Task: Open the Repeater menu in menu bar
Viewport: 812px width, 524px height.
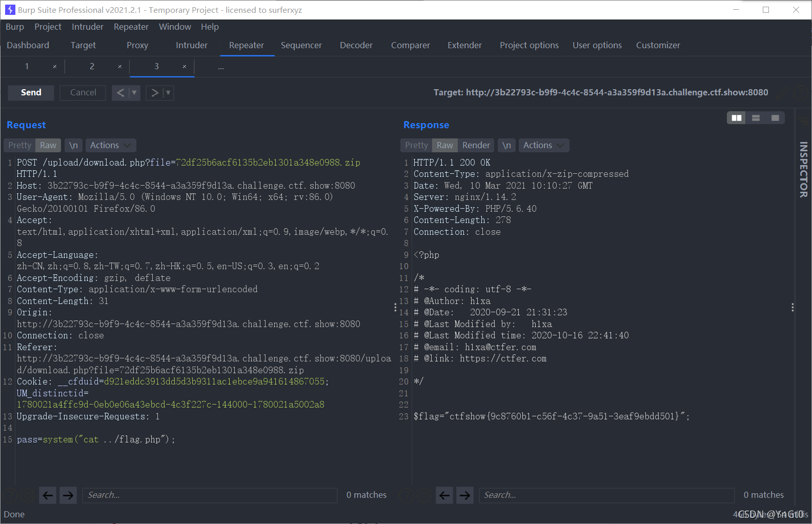Action: point(131,27)
